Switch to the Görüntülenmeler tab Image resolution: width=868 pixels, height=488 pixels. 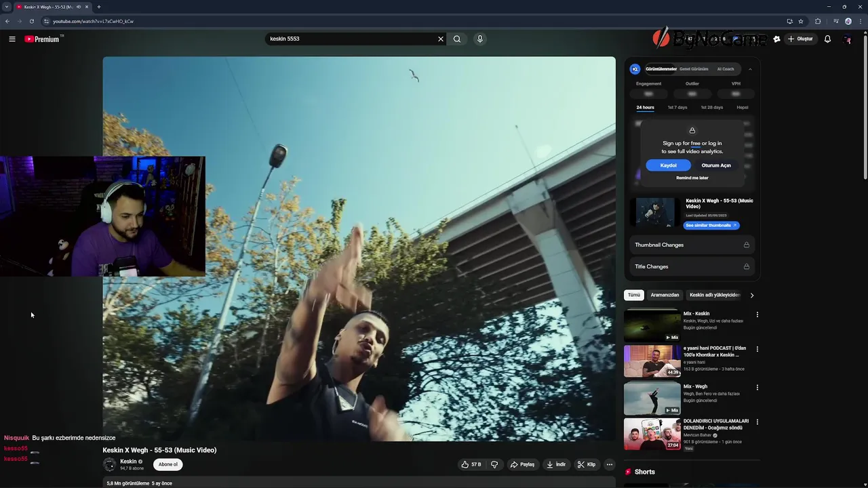pos(660,68)
